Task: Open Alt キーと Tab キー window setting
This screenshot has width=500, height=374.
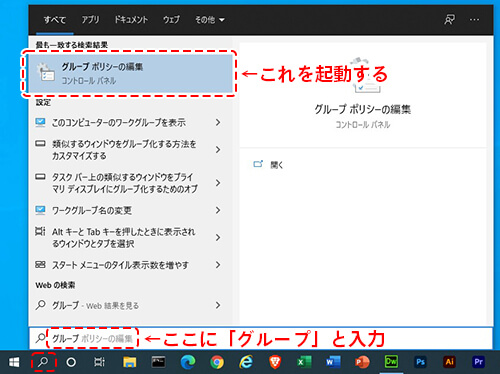Action: pyautogui.click(x=130, y=238)
